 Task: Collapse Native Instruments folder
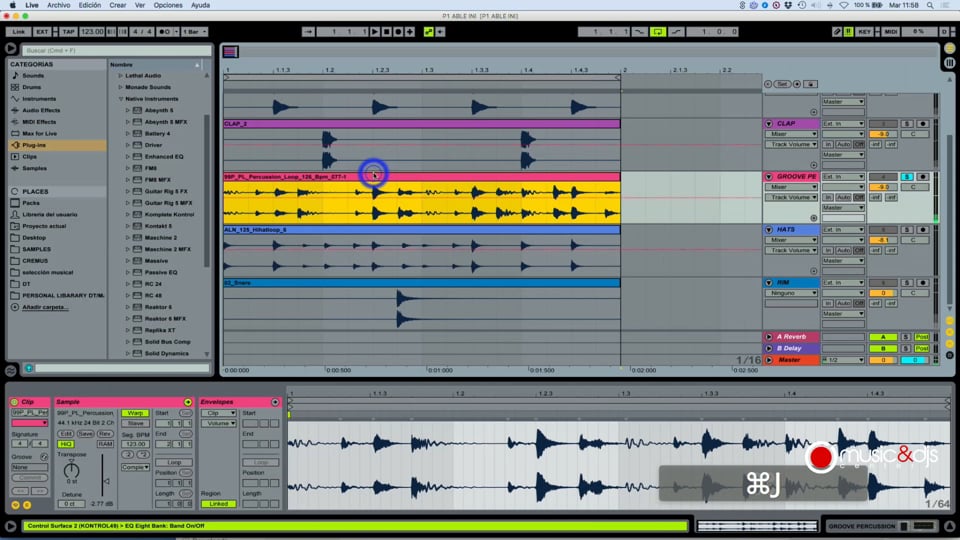click(x=121, y=99)
